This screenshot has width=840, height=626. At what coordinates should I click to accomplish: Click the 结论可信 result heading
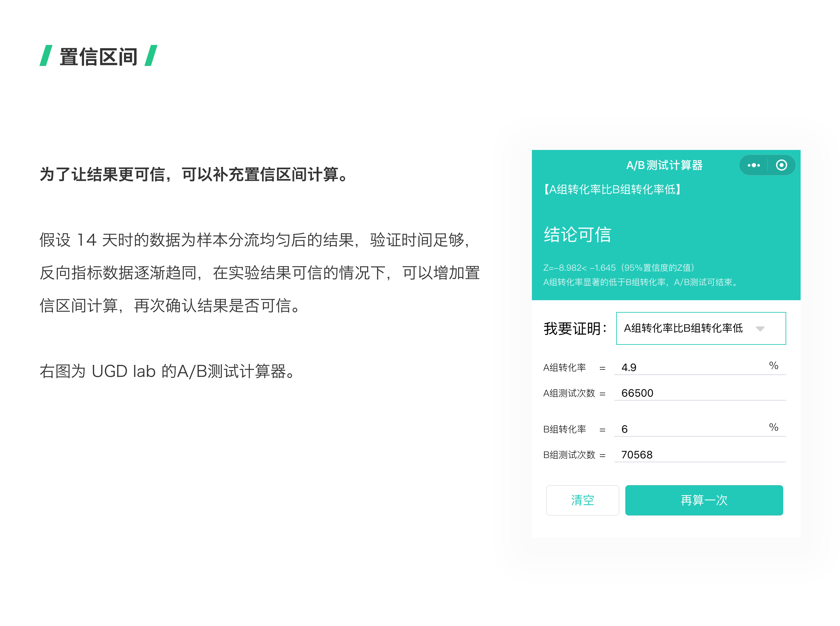(577, 234)
